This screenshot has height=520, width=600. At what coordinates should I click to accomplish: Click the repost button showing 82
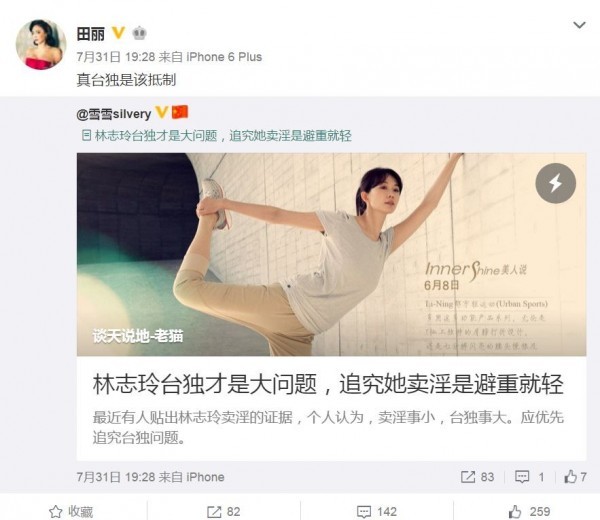pos(223,512)
